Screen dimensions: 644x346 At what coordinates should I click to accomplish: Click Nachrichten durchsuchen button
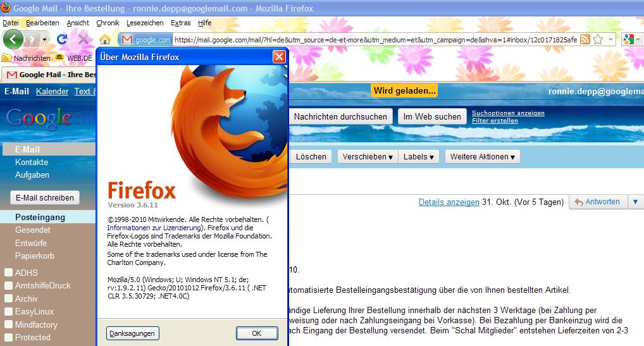click(341, 116)
